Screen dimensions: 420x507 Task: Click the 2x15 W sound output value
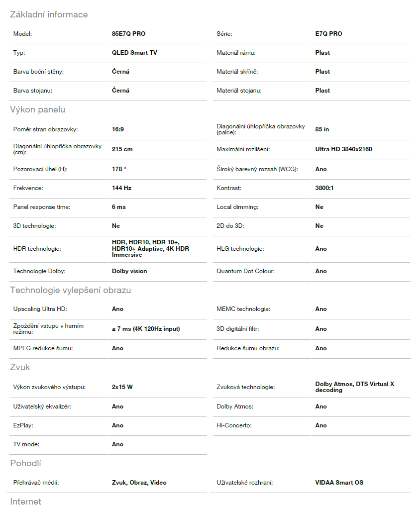pos(122,387)
